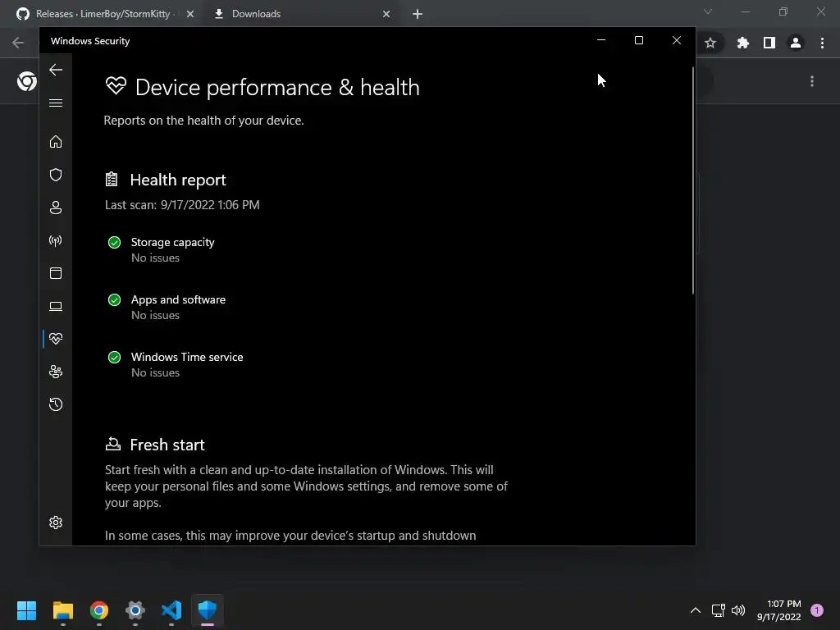Close the Windows Security window
Image resolution: width=840 pixels, height=630 pixels.
[677, 40]
